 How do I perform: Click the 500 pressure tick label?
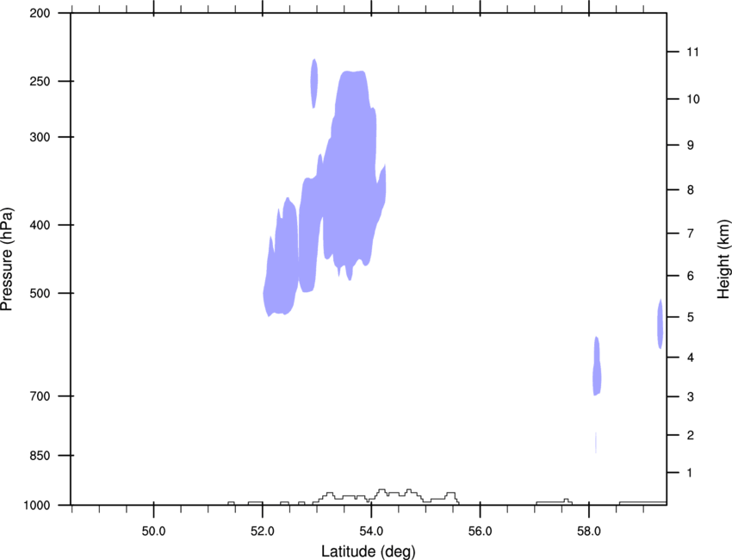(40, 293)
